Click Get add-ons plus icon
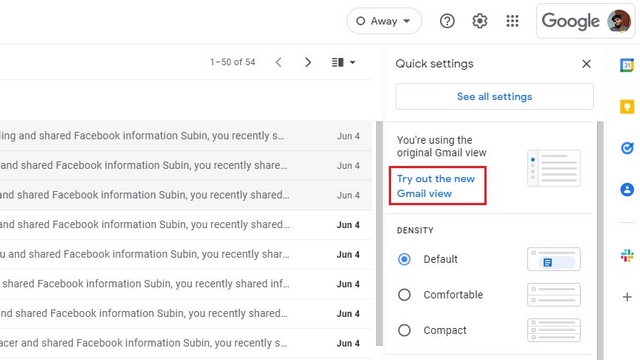This screenshot has width=640, height=360. 627,297
